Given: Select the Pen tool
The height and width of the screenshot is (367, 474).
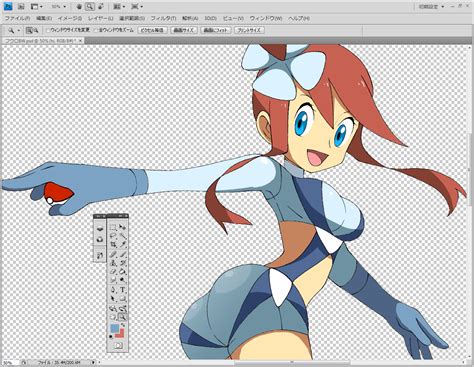Looking at the screenshot, I should [113, 289].
